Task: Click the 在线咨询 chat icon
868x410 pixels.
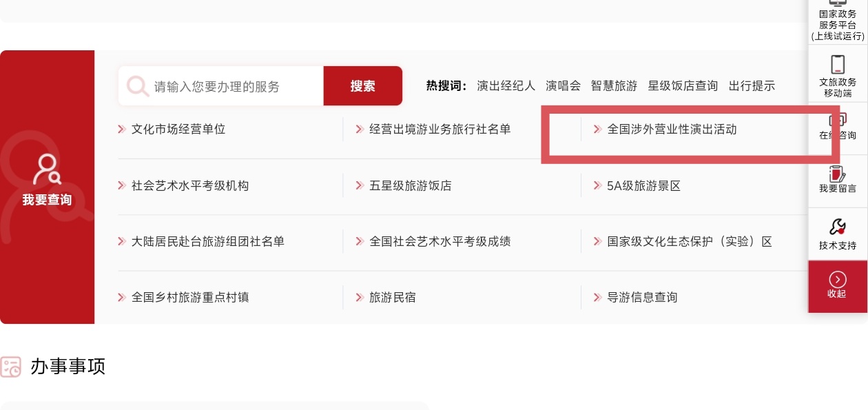Action: pyautogui.click(x=838, y=121)
